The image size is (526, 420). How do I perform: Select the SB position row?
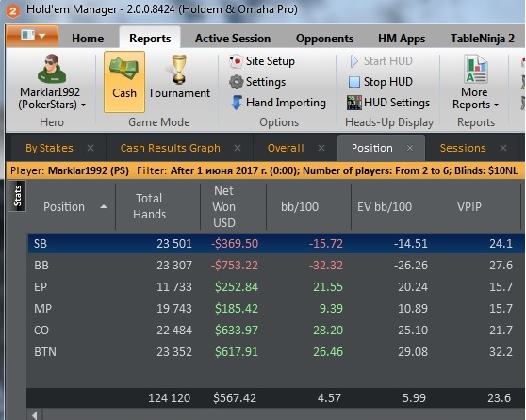pos(276,243)
